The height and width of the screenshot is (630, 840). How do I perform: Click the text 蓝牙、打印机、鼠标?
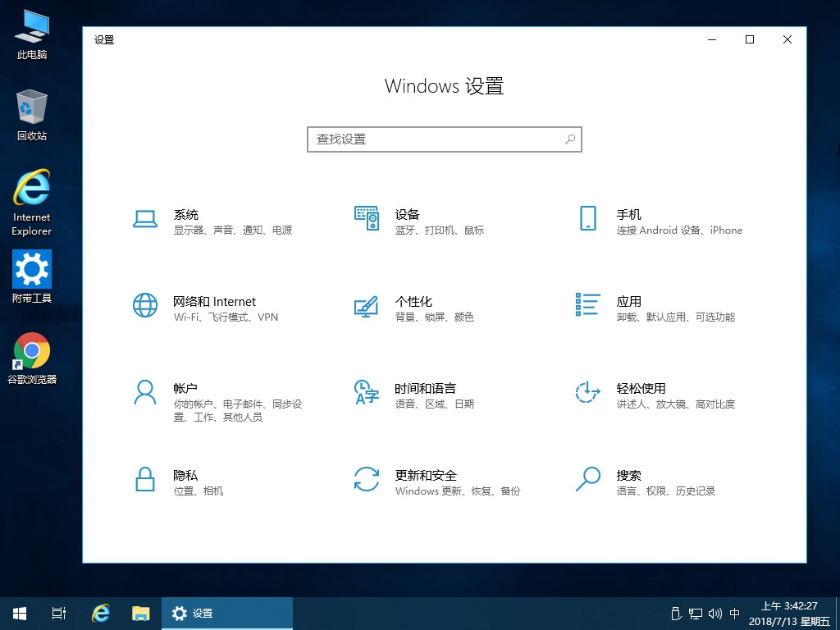click(x=440, y=231)
